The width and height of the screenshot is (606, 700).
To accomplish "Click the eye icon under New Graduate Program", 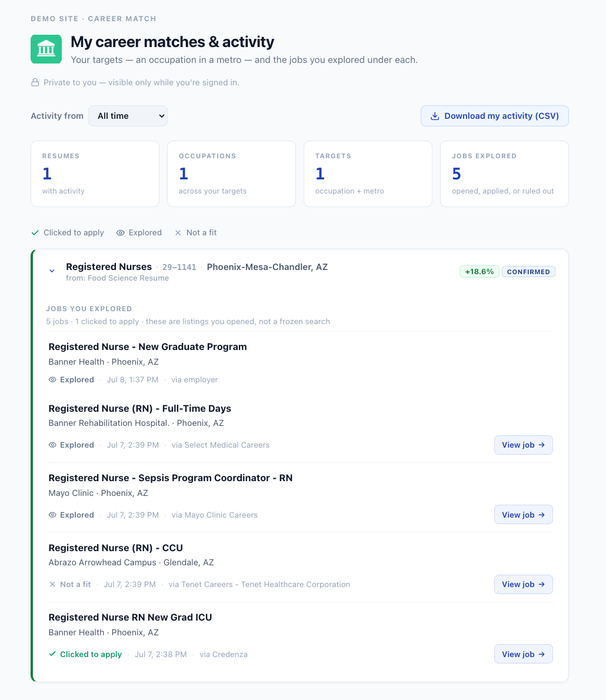I will (52, 379).
